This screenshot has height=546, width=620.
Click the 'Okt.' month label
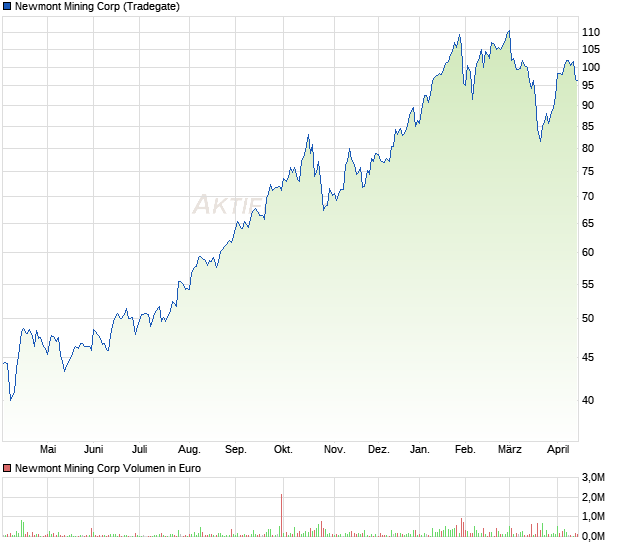tap(283, 449)
